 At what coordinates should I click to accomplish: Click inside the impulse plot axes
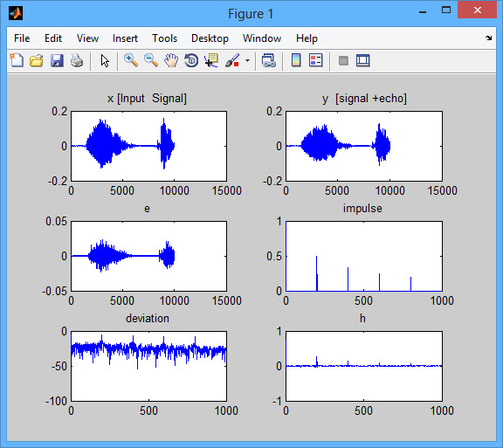click(364, 256)
